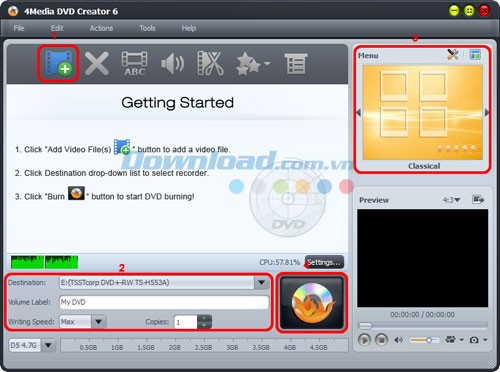Open the D5 4.7G disc size dropdown
The height and width of the screenshot is (372, 500).
pyautogui.click(x=48, y=345)
